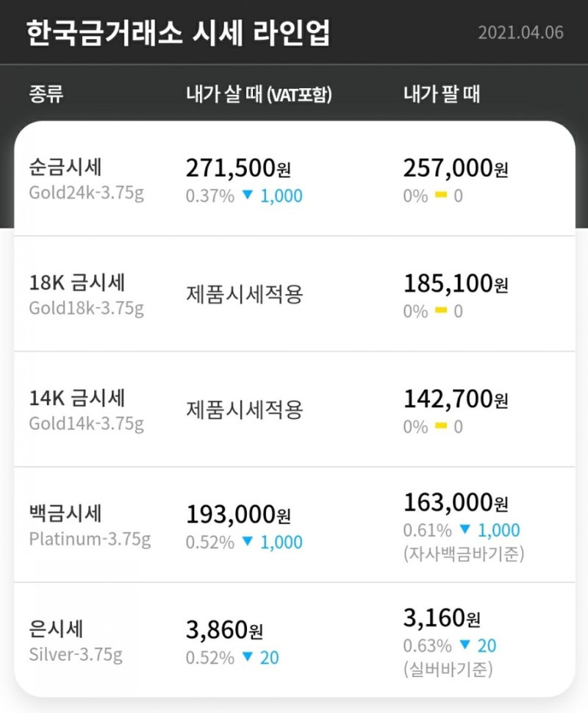Open the 제품시세적용 link for 18K gold
This screenshot has width=588, height=713.
coord(245,295)
